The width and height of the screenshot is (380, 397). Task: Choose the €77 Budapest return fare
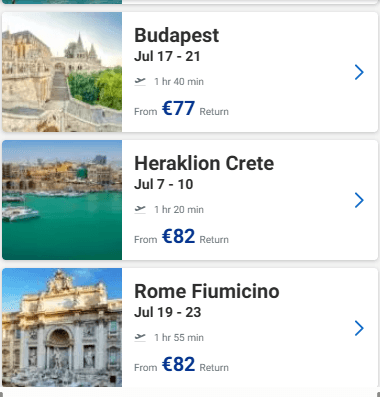click(x=178, y=108)
